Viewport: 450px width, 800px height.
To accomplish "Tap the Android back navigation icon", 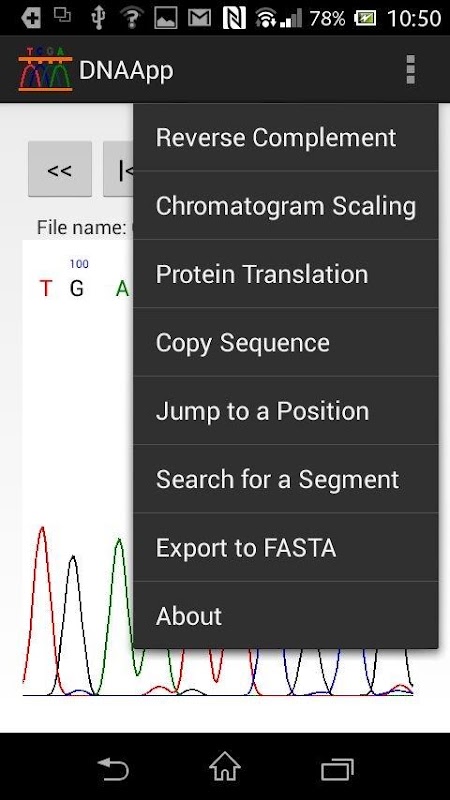I will click(113, 767).
